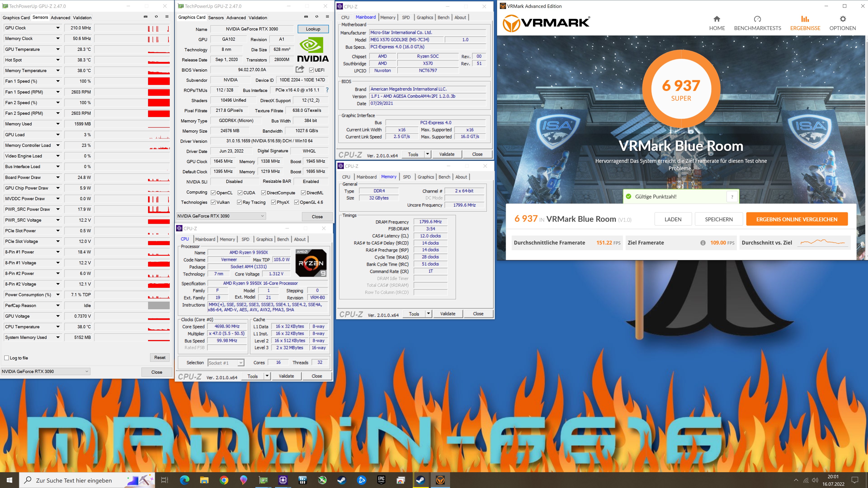The height and width of the screenshot is (488, 868).
Task: Click LADEN button in VRMark
Action: point(673,219)
